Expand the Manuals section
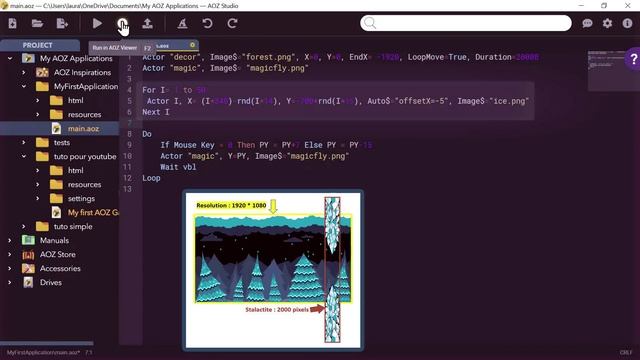 [x=10, y=240]
